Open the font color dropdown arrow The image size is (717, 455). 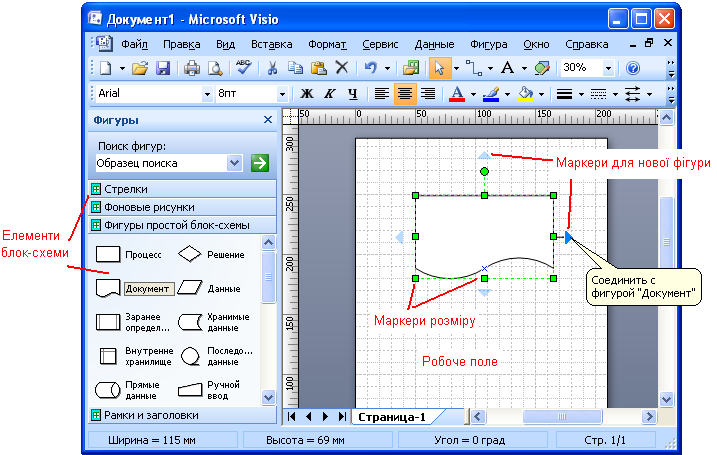point(473,95)
